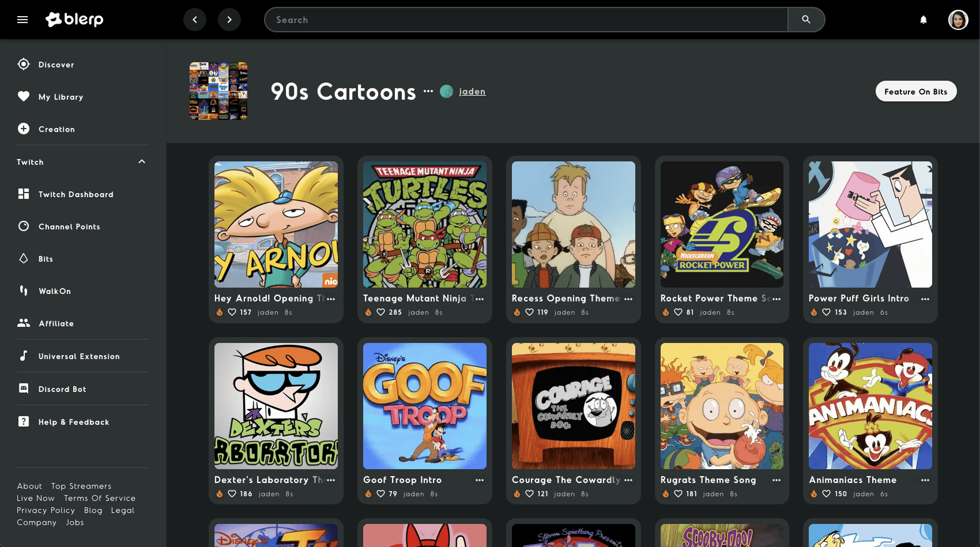Open the Scooby-Doo partial card thumbnail
This screenshot has height=547, width=980.
(722, 535)
